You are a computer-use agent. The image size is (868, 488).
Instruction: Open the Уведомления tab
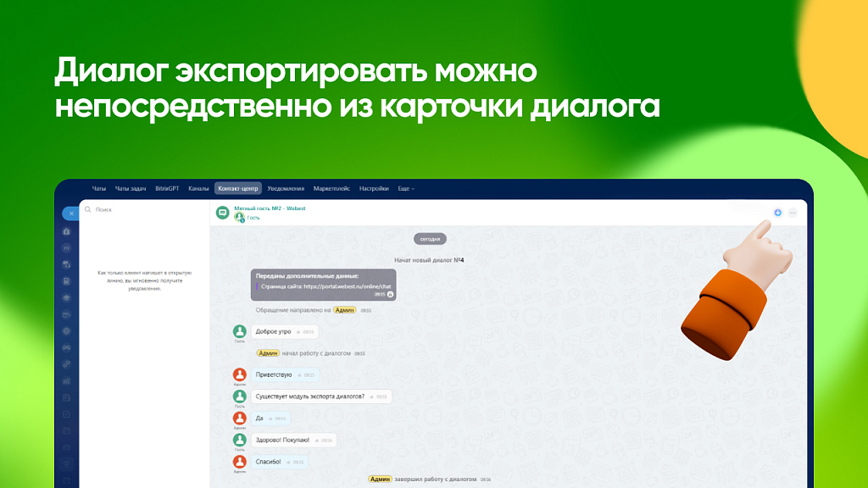[286, 189]
